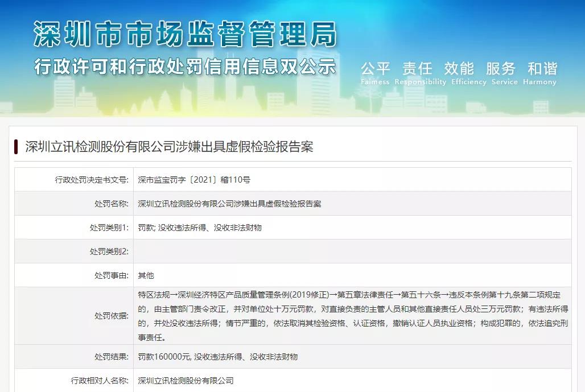Click the case heading 深圳立讯检测股份有限公司涉嫌出具虚假检验报告案
This screenshot has height=392, width=585.
coord(169,147)
